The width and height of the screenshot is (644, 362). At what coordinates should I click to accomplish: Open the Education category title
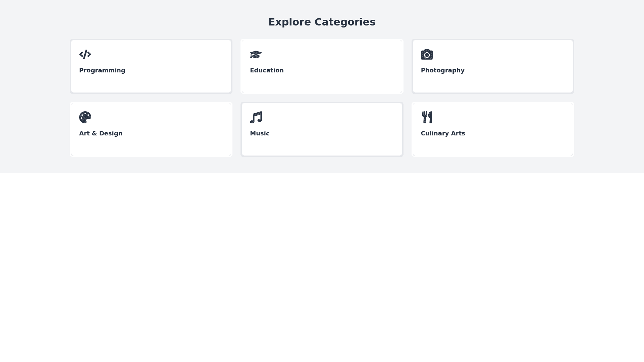pos(267,70)
